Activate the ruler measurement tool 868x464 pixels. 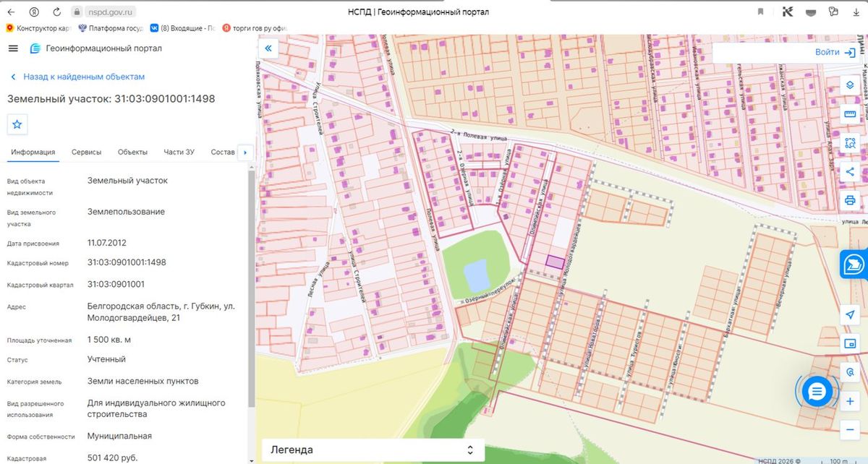coord(850,114)
